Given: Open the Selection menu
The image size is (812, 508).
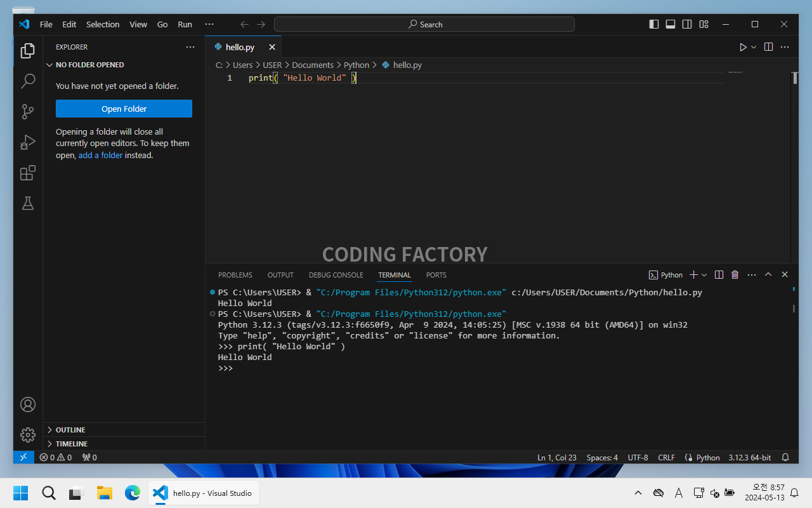Looking at the screenshot, I should (x=103, y=24).
